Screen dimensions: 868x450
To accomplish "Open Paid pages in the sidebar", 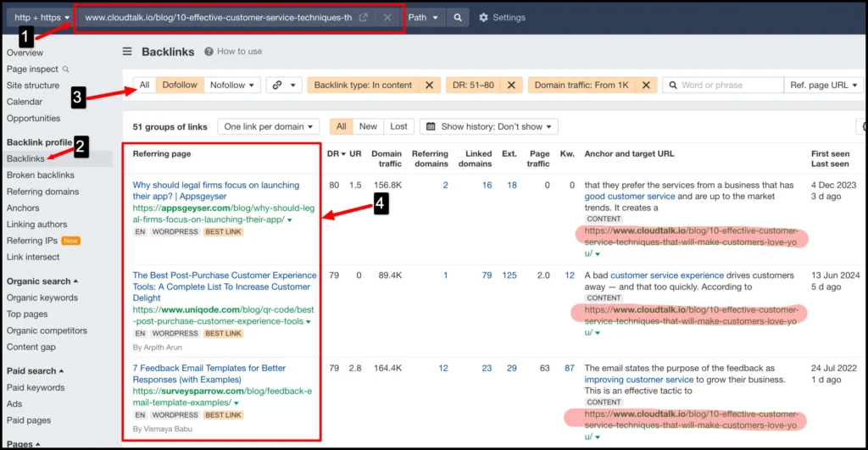I will click(x=29, y=420).
